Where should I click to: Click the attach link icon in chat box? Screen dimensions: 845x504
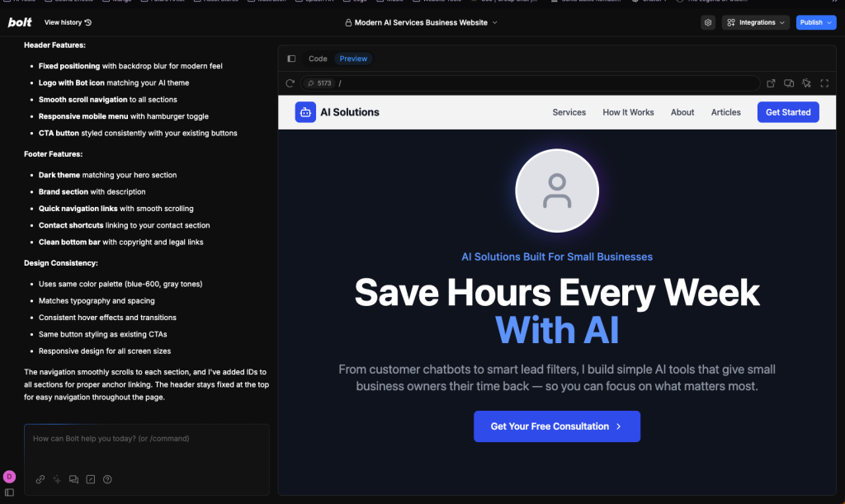[x=40, y=479]
